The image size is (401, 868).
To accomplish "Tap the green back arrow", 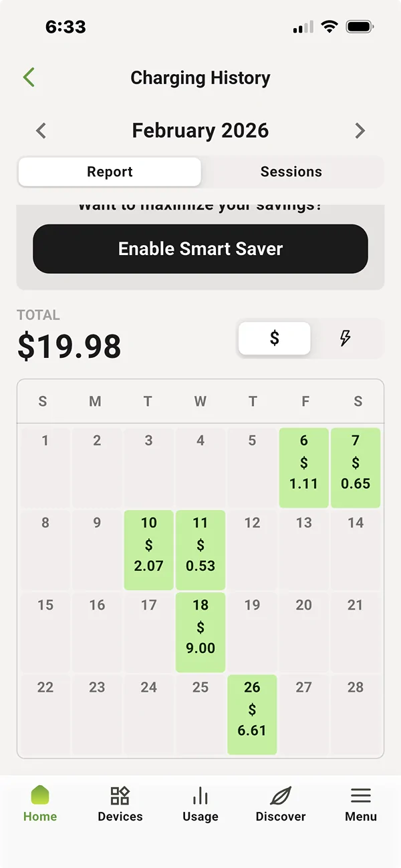I will pos(29,77).
